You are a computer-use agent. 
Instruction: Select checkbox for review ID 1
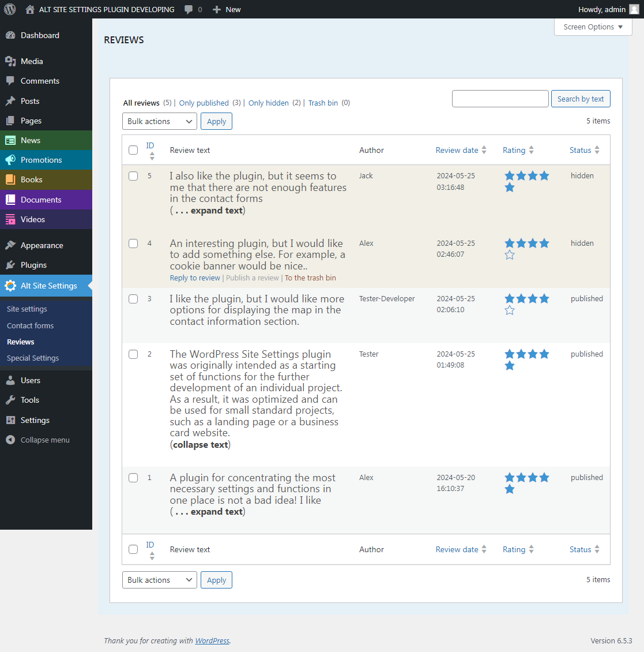133,478
